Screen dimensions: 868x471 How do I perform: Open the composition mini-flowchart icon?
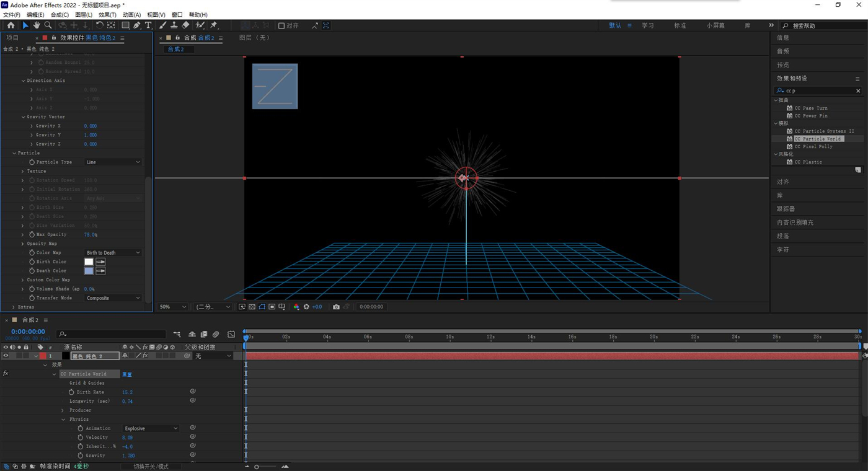(x=177, y=335)
